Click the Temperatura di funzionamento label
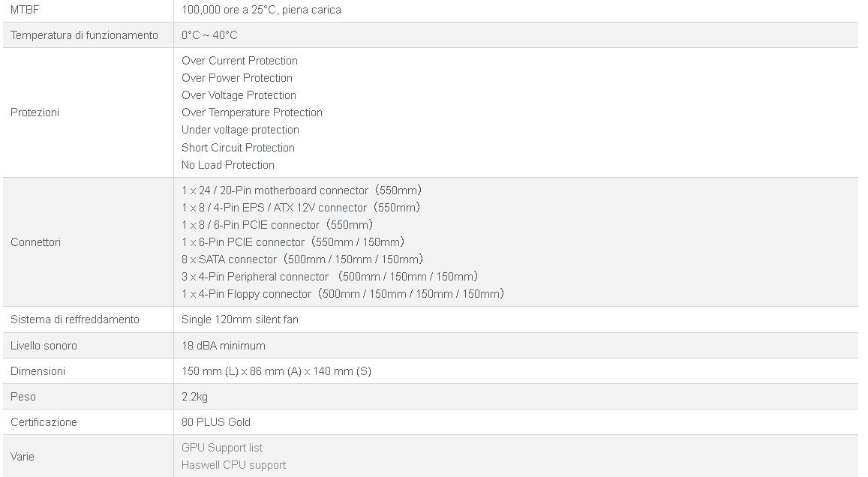Viewport: 868px width, 477px height. point(84,35)
